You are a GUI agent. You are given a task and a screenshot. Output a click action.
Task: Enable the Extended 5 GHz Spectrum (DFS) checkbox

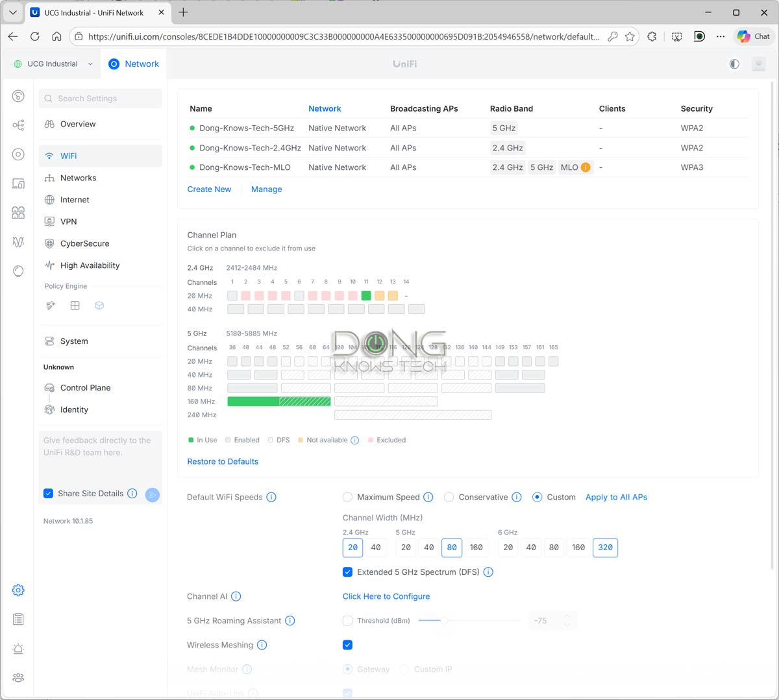[x=347, y=572]
